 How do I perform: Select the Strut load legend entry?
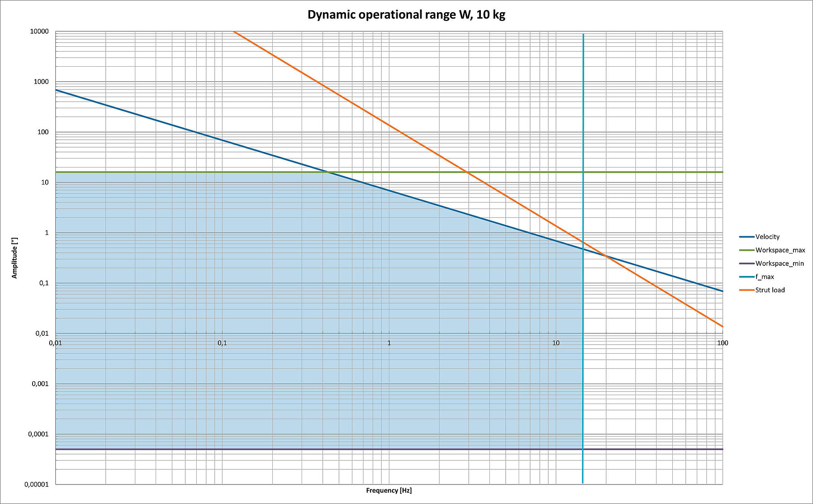pyautogui.click(x=770, y=290)
